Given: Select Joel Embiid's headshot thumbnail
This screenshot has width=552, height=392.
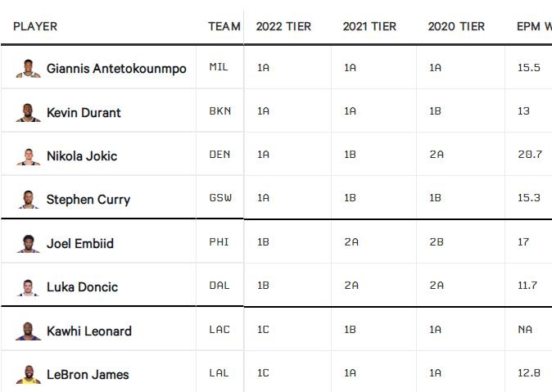Looking at the screenshot, I should (28, 244).
